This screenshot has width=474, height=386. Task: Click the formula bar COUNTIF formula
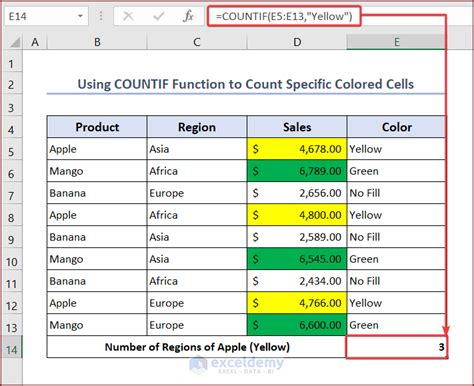point(284,16)
